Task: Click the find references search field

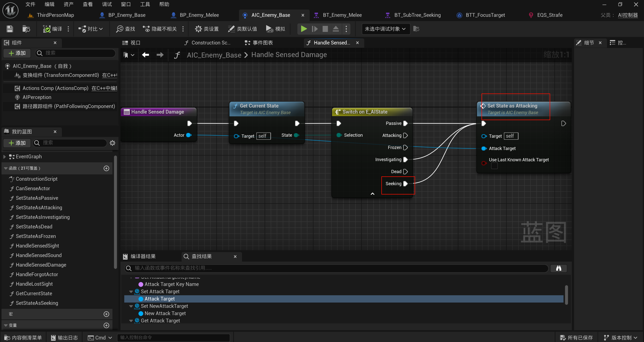Action: point(337,268)
